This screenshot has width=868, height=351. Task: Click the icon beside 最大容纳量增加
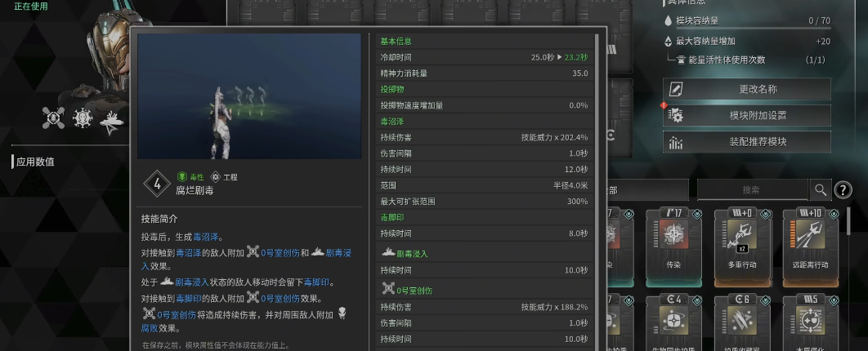click(668, 41)
